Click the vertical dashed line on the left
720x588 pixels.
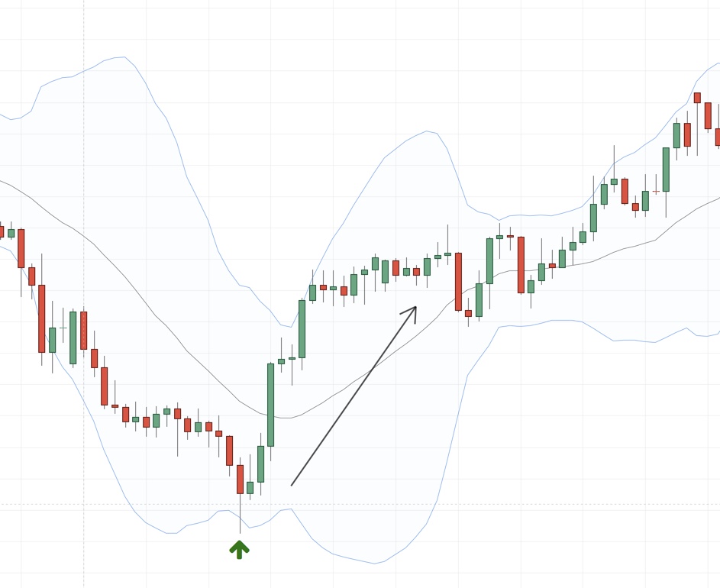[84, 458]
